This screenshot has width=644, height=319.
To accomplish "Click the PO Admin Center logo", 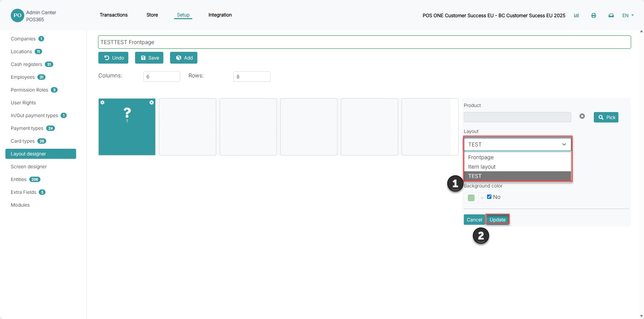I will (x=18, y=15).
